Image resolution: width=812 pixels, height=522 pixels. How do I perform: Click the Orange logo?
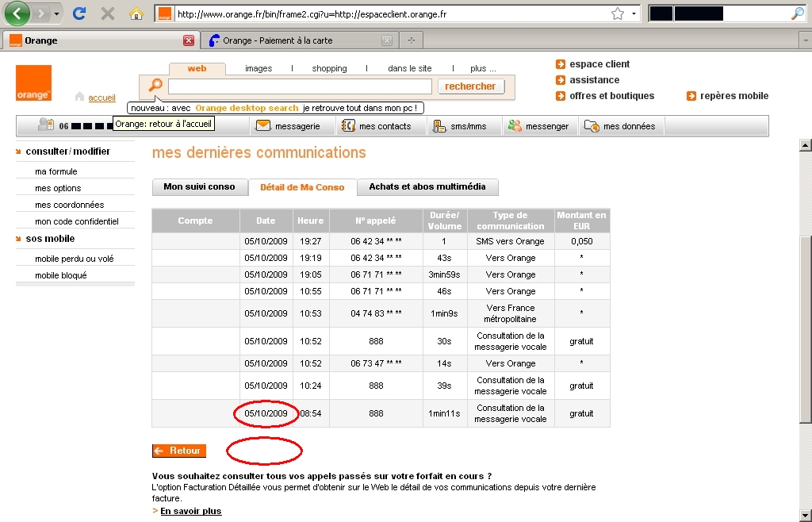(33, 83)
